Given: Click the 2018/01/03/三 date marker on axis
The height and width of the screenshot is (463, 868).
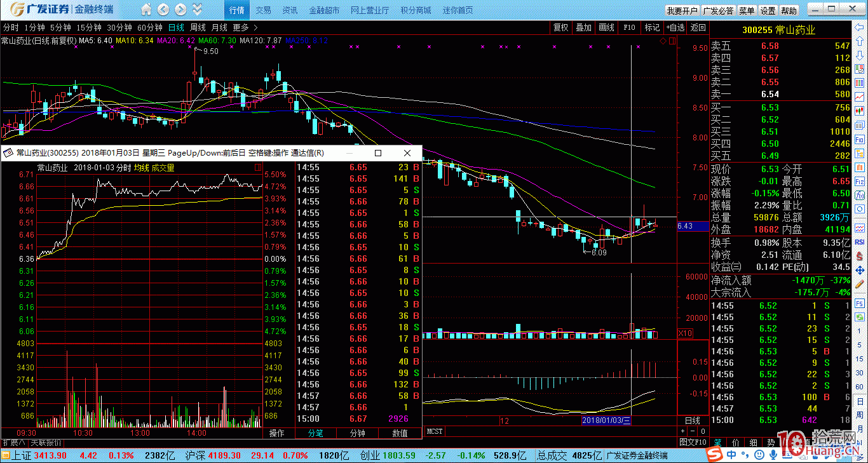Looking at the screenshot, I should click(606, 420).
